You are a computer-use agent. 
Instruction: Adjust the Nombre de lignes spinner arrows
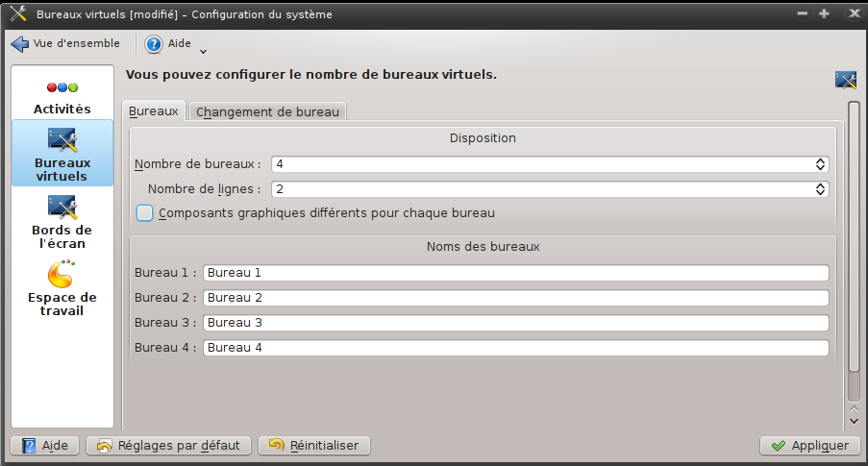point(820,189)
